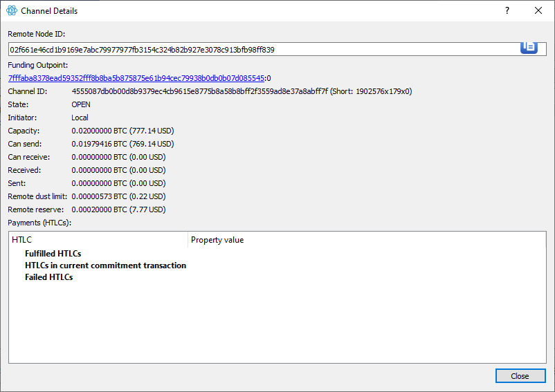The image size is (555, 392).
Task: Click the Close button at bottom
Action: pyautogui.click(x=520, y=375)
